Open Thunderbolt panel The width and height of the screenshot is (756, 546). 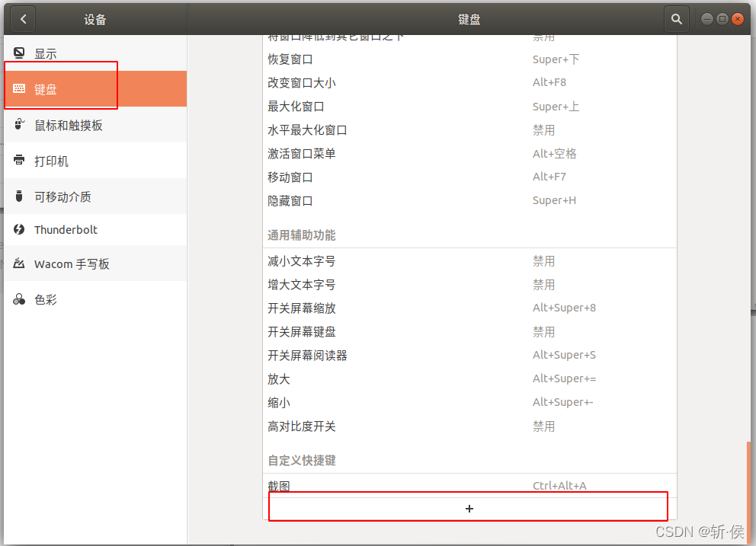coord(95,229)
